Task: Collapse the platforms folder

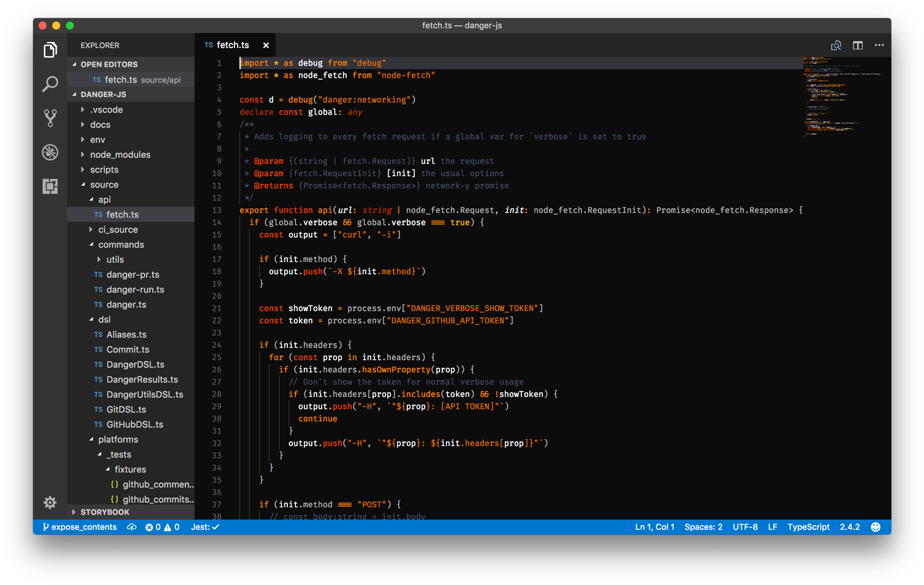Action: coord(118,440)
